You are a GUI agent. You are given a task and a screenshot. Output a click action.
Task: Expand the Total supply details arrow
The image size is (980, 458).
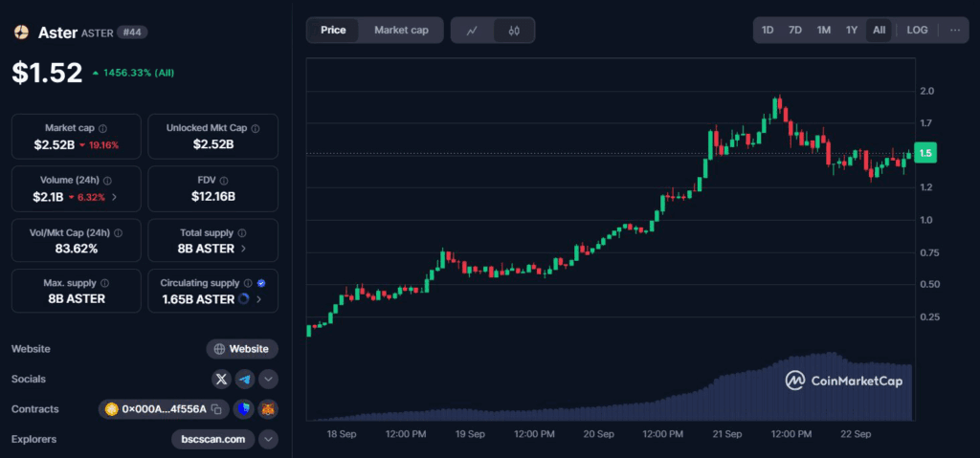tap(243, 248)
